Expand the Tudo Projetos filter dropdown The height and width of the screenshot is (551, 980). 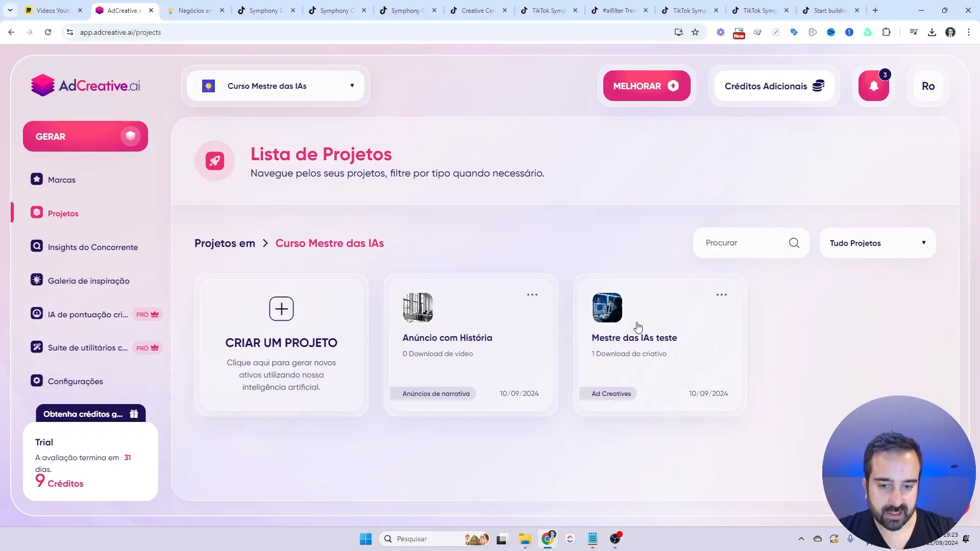(x=877, y=243)
